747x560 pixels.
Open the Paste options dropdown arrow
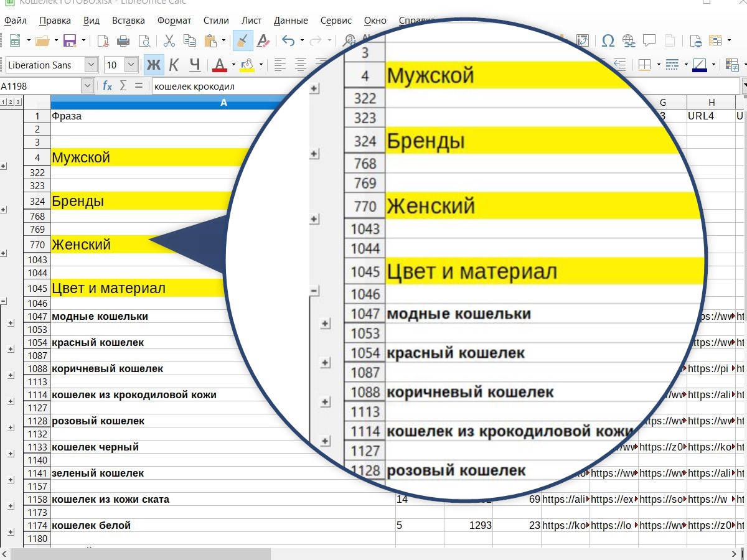click(223, 41)
